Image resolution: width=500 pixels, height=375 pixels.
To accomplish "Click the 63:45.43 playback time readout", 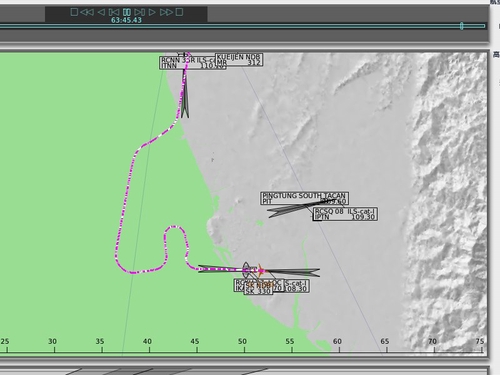I will click(126, 20).
